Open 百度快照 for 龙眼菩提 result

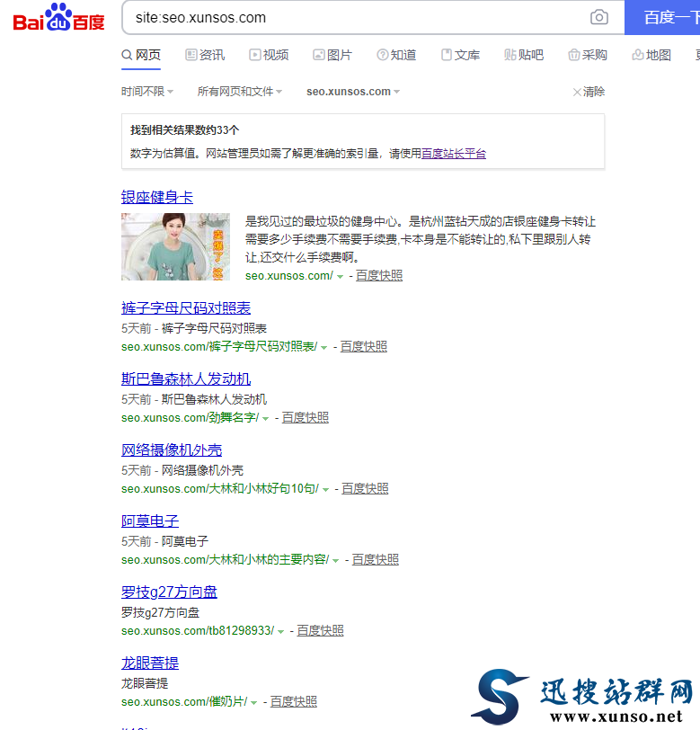coord(294,701)
